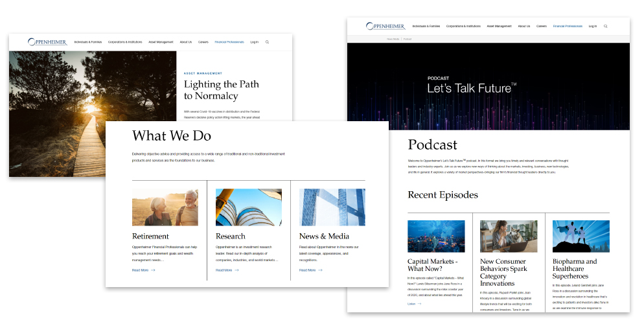Click Biopharma and Healthcare Superheroes title
The width and height of the screenshot is (644, 324).
pyautogui.click(x=575, y=268)
